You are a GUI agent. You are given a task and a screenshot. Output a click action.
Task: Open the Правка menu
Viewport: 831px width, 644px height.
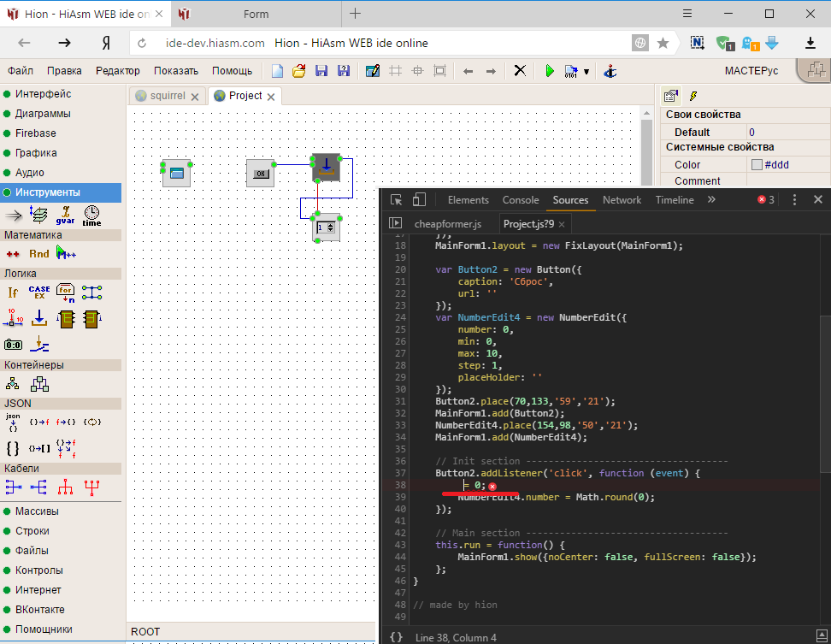pos(64,70)
